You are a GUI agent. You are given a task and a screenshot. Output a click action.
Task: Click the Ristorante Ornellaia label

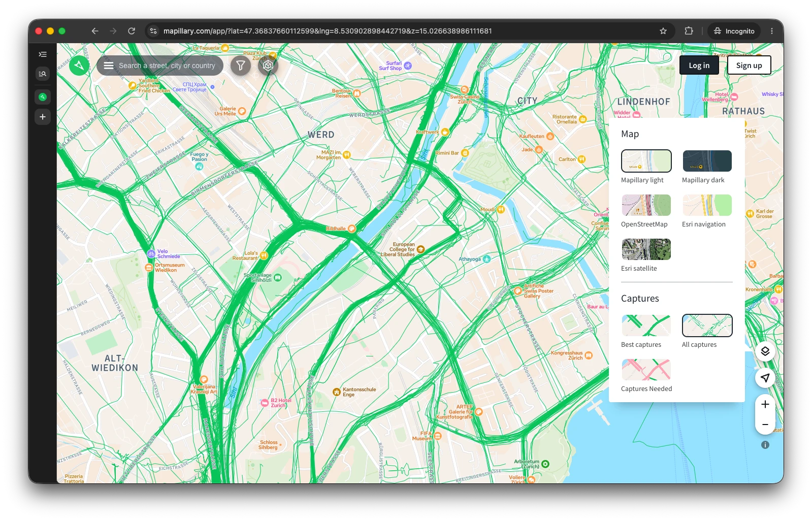(x=565, y=119)
